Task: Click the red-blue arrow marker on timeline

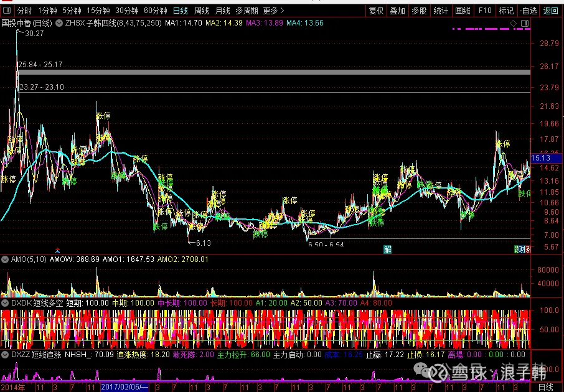Action: point(57,250)
